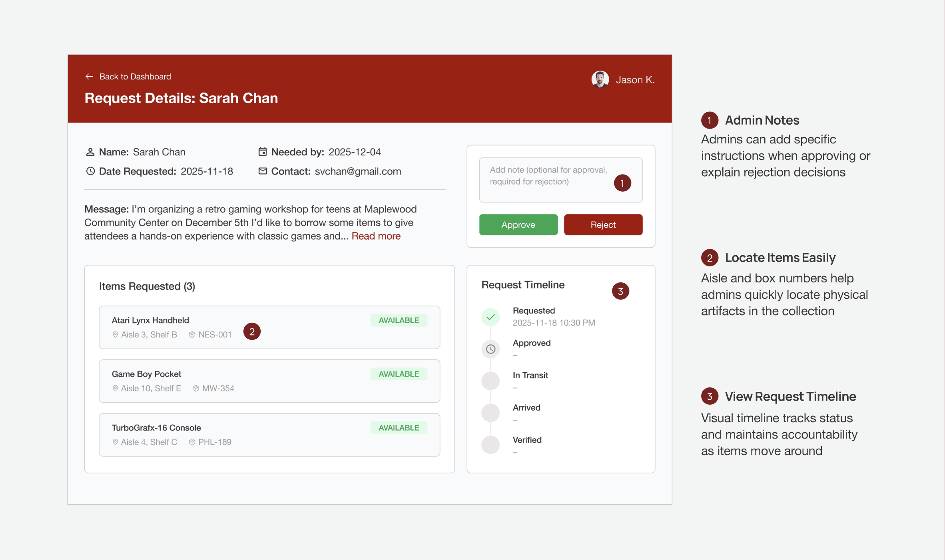This screenshot has width=945, height=560.
Task: Click AVAILABLE badge on Atari Lynx Handheld
Action: point(399,320)
